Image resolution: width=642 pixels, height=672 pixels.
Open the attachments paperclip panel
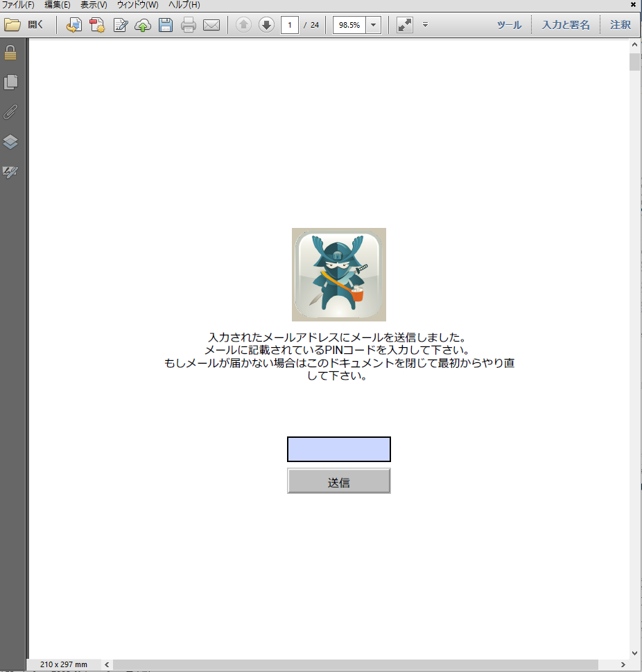[10, 112]
